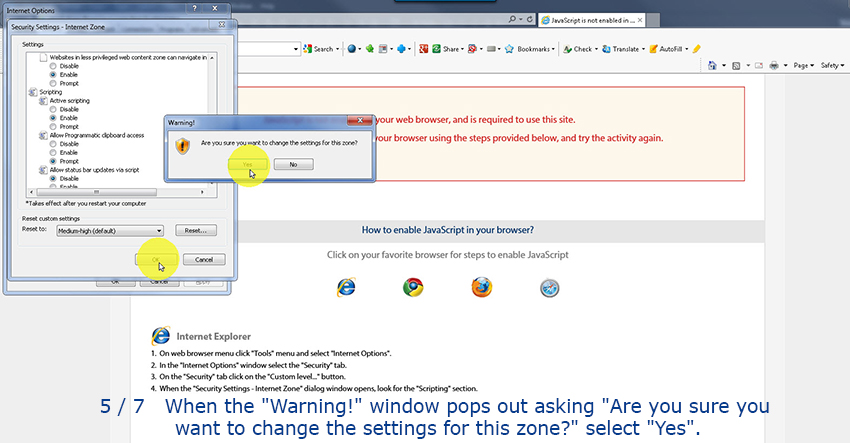Click the RSS feeds icon in command bar
The width and height of the screenshot is (850, 443).
click(736, 66)
